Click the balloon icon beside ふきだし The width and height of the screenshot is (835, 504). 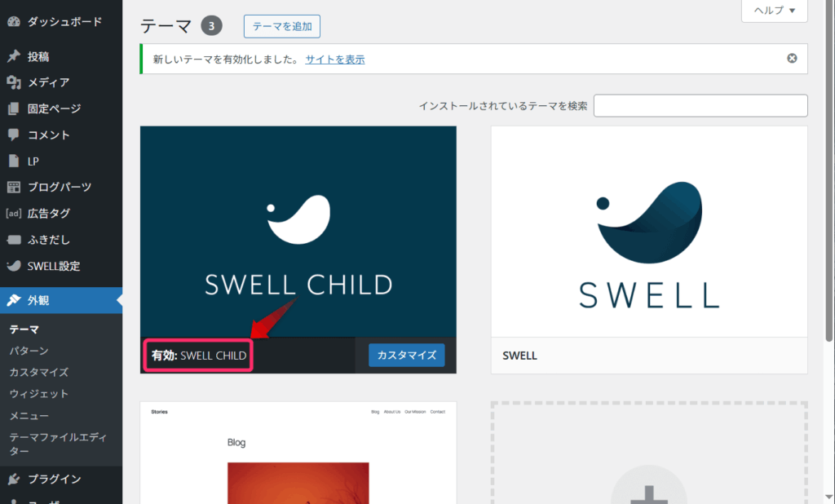[x=14, y=240]
